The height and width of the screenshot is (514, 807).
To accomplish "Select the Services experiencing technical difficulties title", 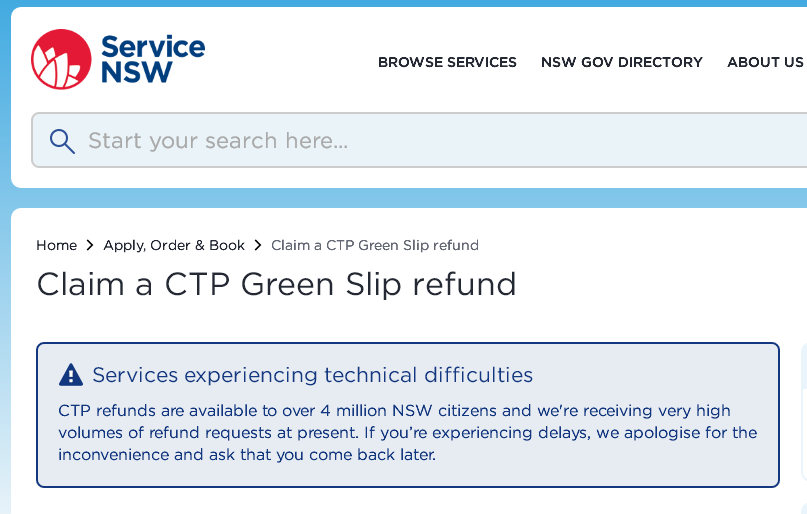I will (x=312, y=375).
